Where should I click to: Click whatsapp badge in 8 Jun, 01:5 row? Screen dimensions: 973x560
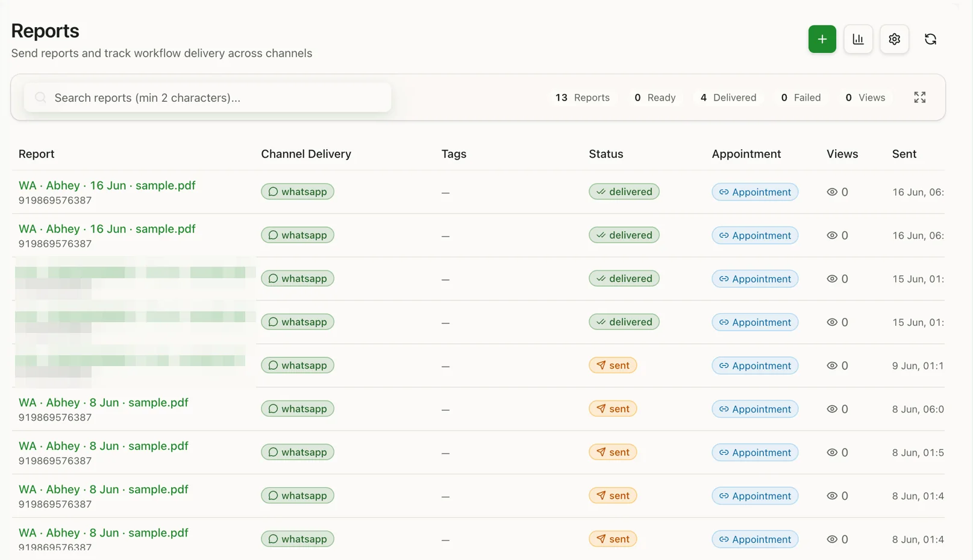coord(298,452)
